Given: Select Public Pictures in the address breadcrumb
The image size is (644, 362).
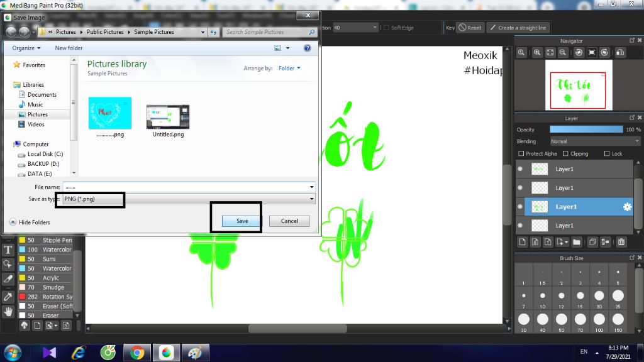Looking at the screenshot, I should tap(105, 32).
